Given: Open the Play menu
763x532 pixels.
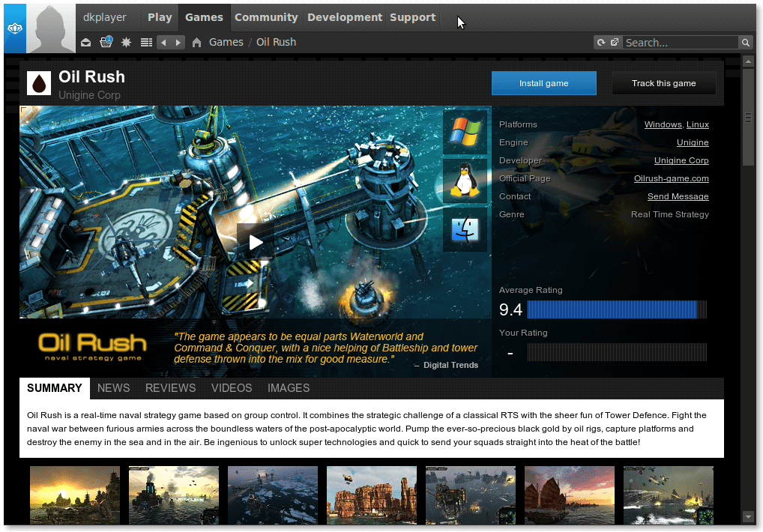Looking at the screenshot, I should click(160, 17).
